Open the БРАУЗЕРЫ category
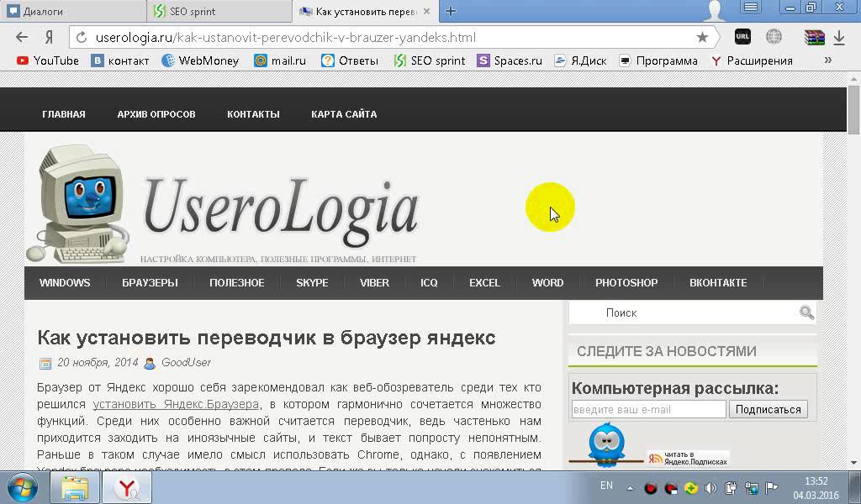This screenshot has width=861, height=504. click(150, 282)
